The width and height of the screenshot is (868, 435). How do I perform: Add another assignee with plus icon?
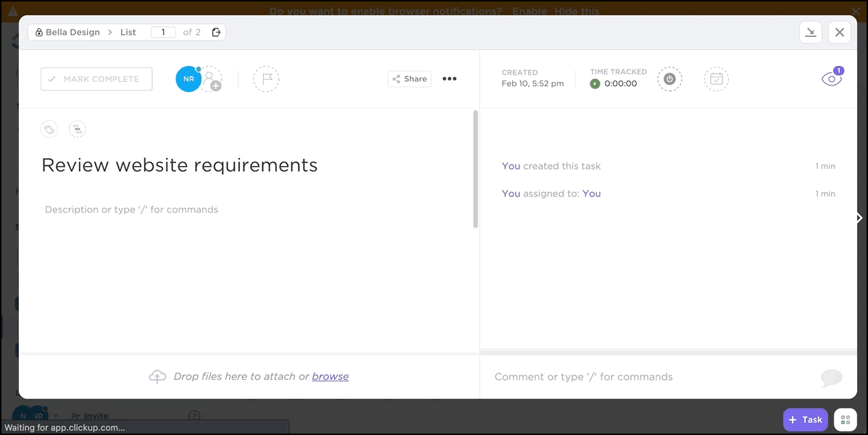point(211,80)
